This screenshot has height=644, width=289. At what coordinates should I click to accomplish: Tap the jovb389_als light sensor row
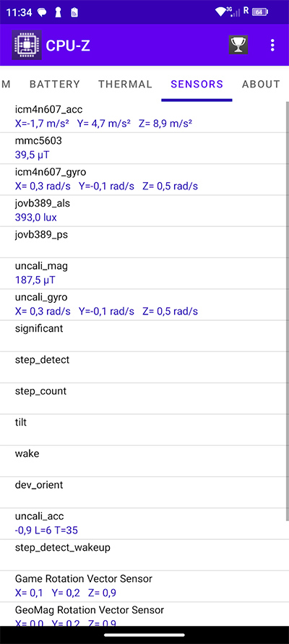(x=142, y=210)
